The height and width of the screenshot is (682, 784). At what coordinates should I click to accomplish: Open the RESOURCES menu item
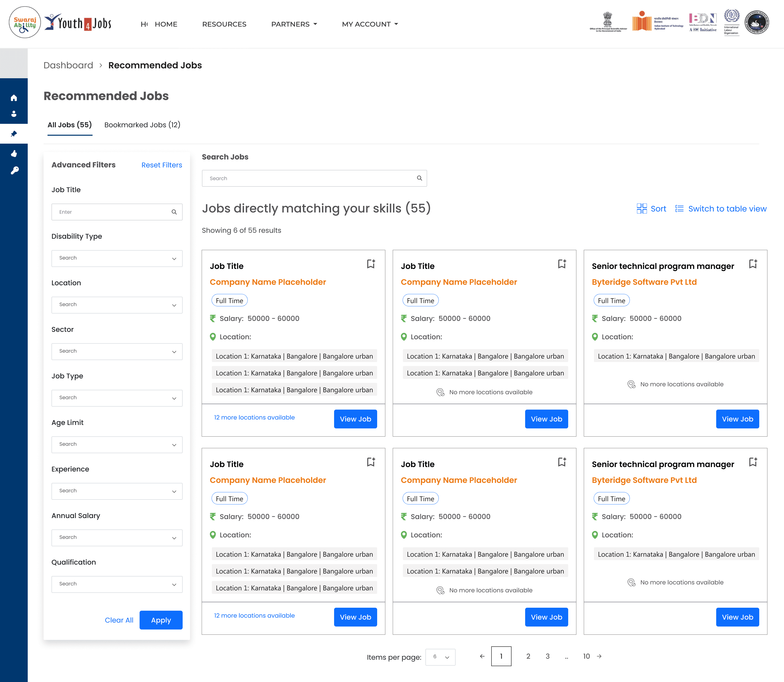tap(224, 24)
